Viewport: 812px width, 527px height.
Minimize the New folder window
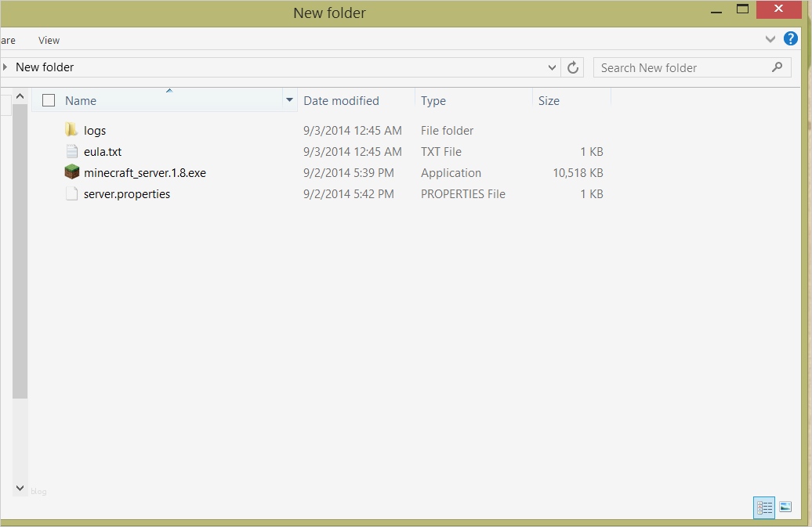click(716, 10)
